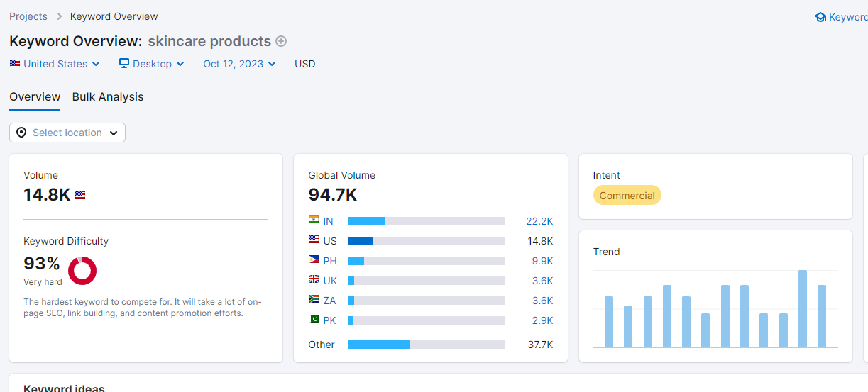Click the Keyword Overview breadcrumb
This screenshot has height=392, width=868.
(x=114, y=16)
